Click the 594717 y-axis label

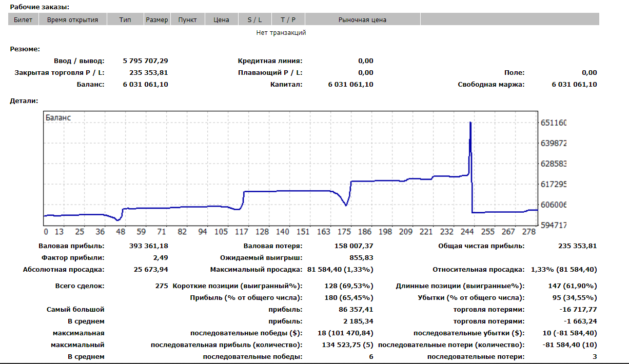coord(554,225)
